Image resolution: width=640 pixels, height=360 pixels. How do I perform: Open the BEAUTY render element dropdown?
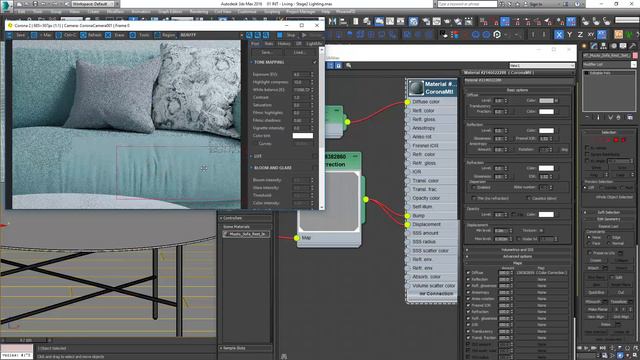(x=210, y=36)
